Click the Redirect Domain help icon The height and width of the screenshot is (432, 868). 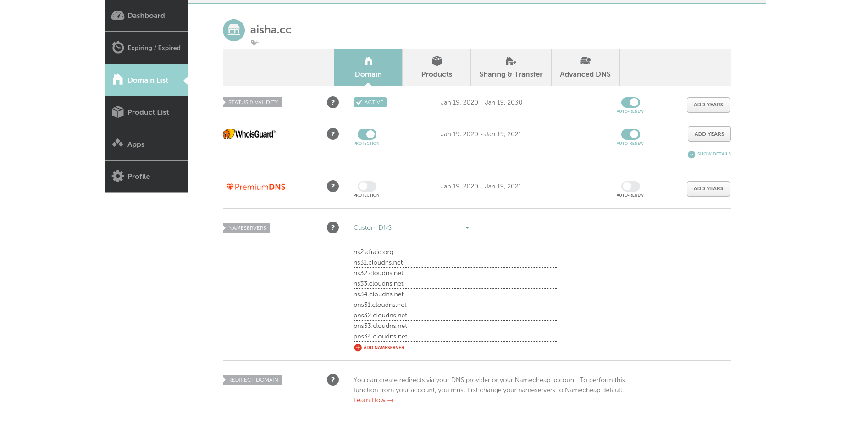click(332, 380)
